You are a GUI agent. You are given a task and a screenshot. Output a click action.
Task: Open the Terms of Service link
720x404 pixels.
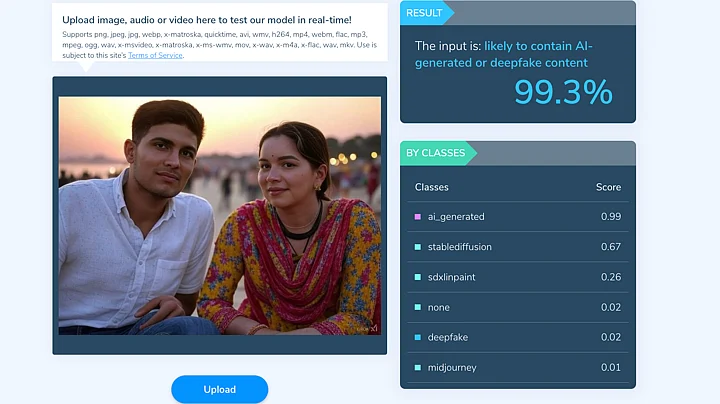point(155,55)
